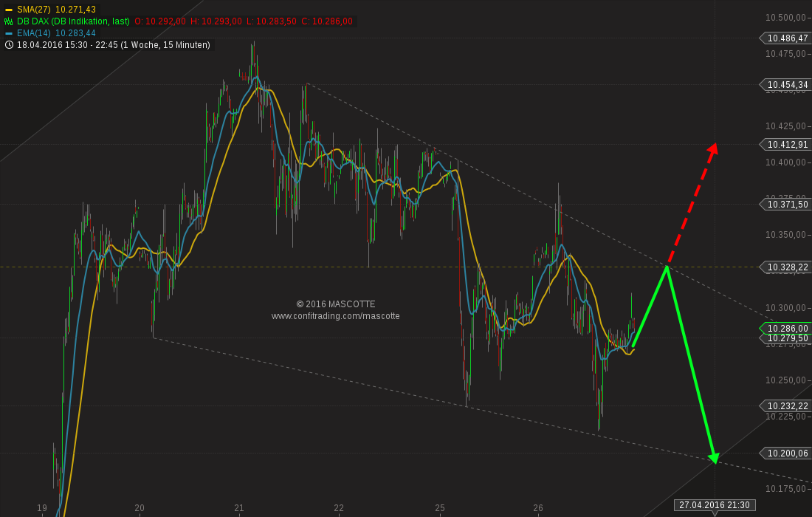Click the 10.200,06 price level tag

pos(785,453)
